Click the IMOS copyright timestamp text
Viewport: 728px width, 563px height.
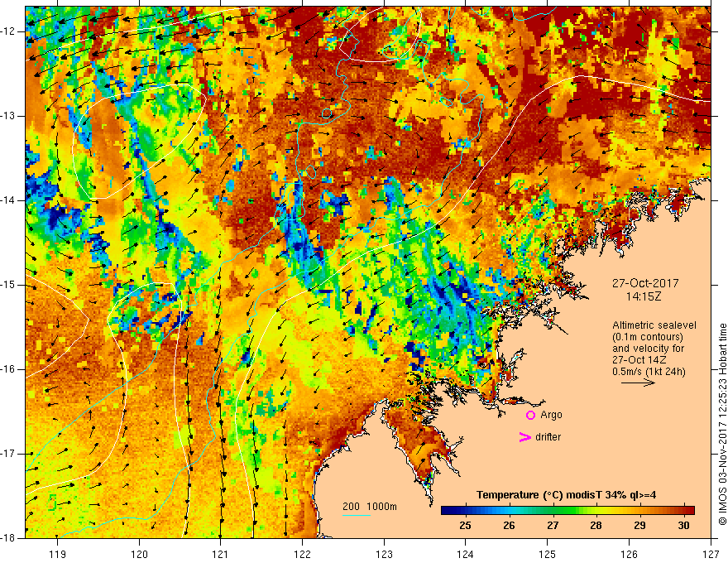click(722, 424)
